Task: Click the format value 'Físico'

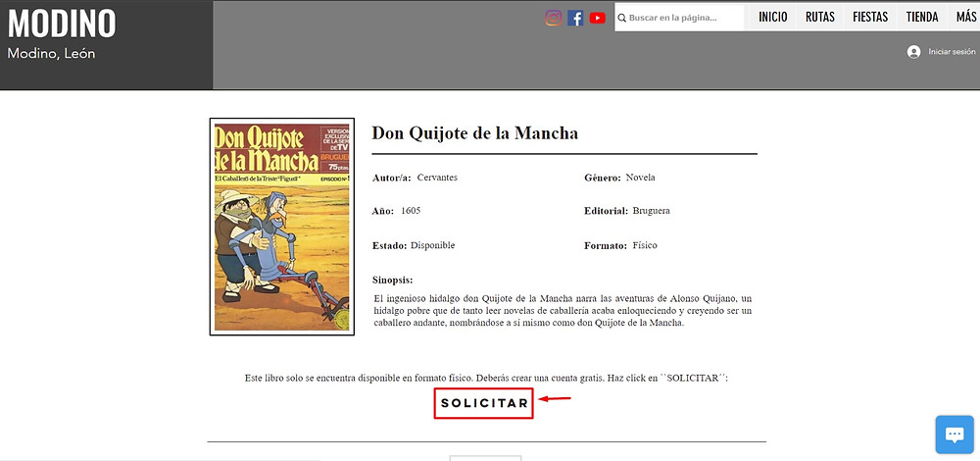Action: (x=645, y=246)
